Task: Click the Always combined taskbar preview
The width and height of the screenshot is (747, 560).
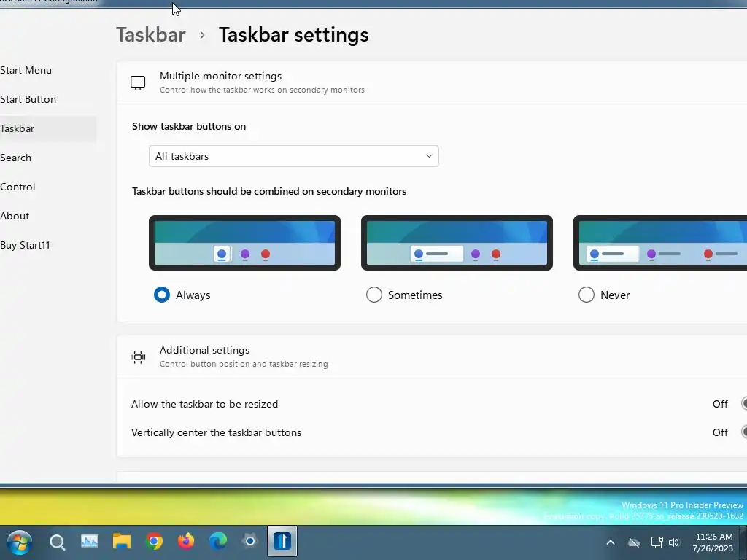Action: click(244, 243)
